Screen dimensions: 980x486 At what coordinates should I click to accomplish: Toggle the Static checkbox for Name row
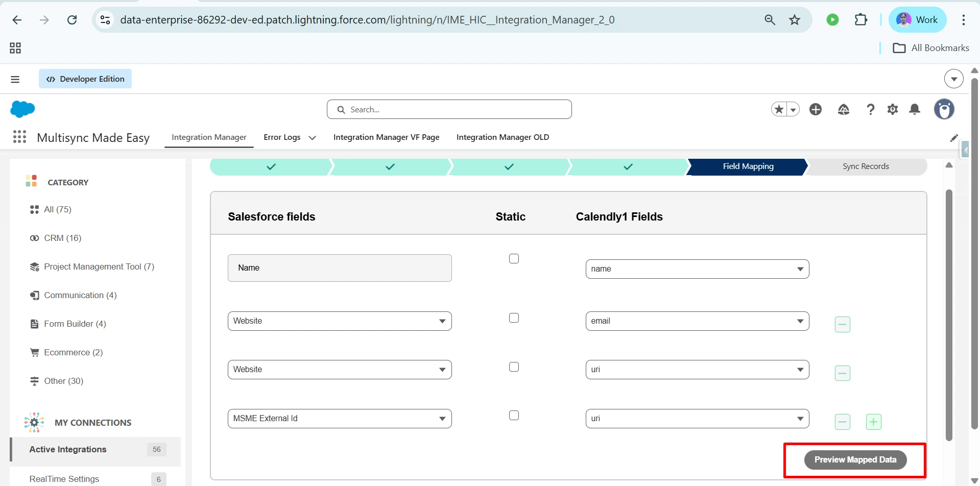click(514, 259)
